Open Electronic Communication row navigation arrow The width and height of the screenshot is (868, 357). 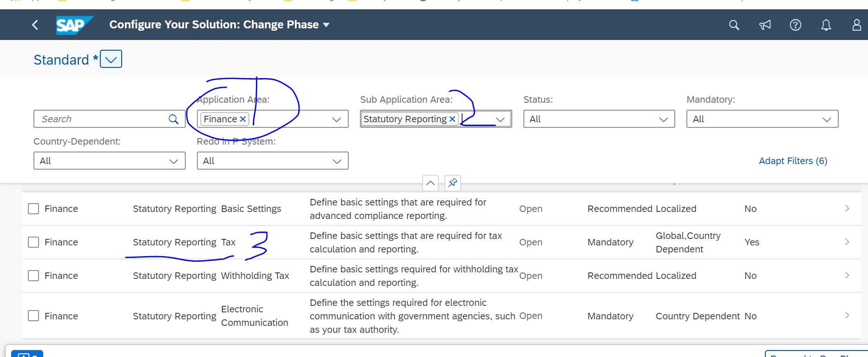847,315
